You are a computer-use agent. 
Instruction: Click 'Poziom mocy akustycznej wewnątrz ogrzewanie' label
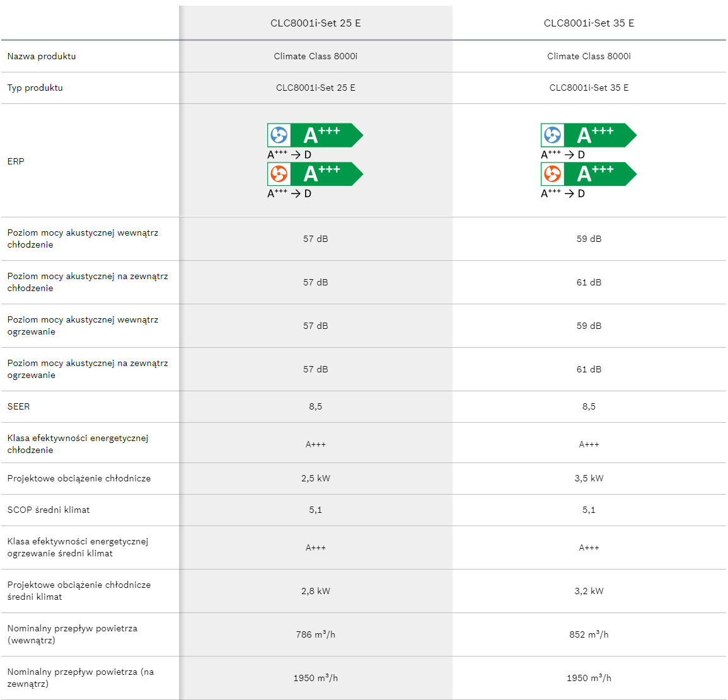83,326
